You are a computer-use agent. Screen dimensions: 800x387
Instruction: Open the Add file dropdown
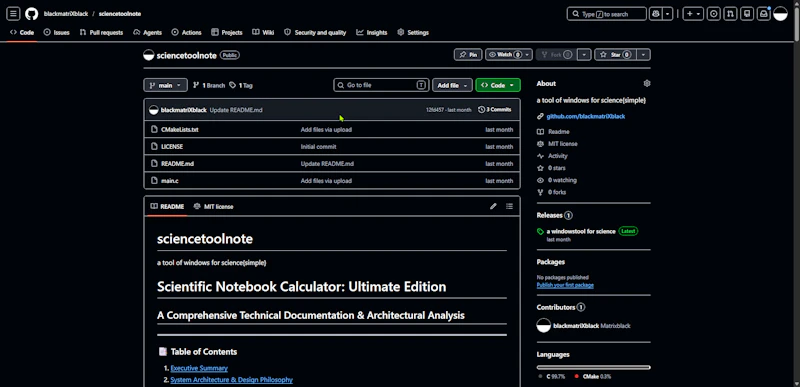[x=452, y=85]
